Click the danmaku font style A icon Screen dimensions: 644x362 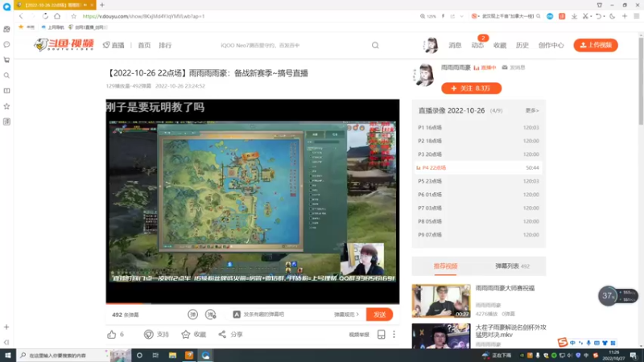pyautogui.click(x=237, y=315)
